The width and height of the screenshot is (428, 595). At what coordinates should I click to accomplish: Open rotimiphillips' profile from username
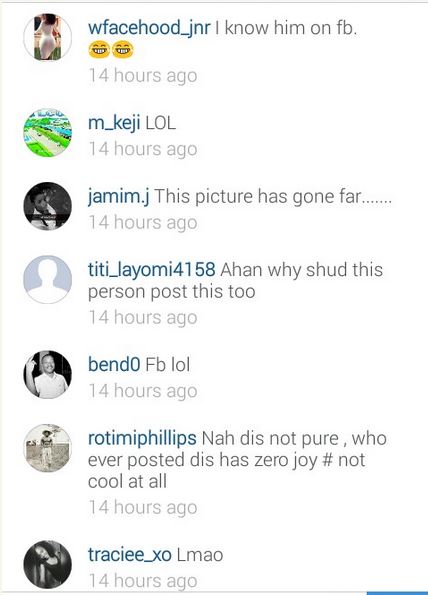(x=142, y=438)
